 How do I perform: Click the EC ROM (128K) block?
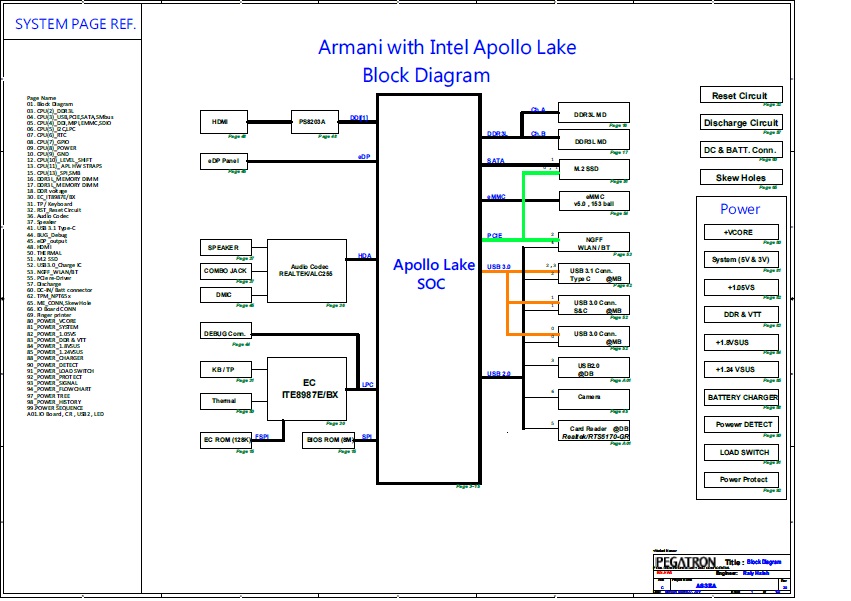tap(226, 440)
